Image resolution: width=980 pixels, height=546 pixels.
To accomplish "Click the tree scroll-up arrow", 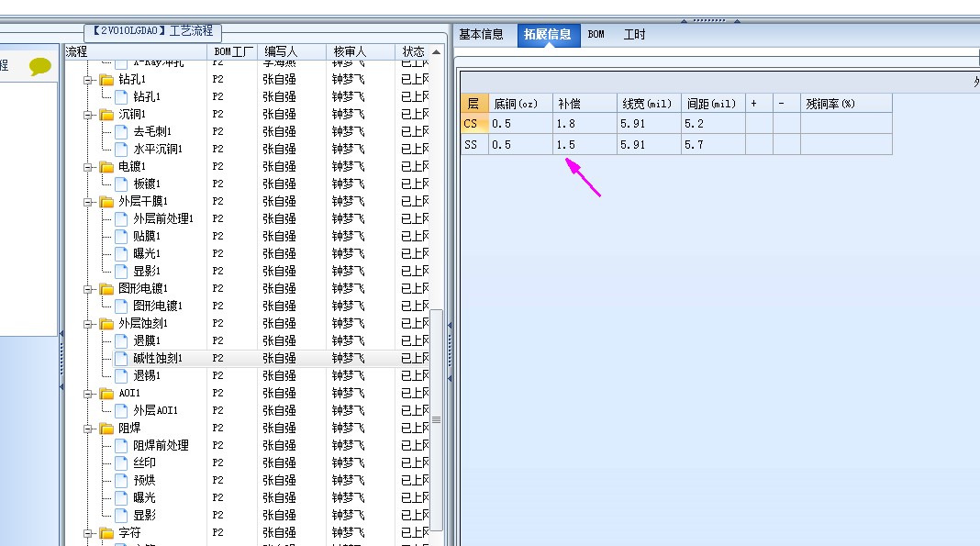I will 436,51.
